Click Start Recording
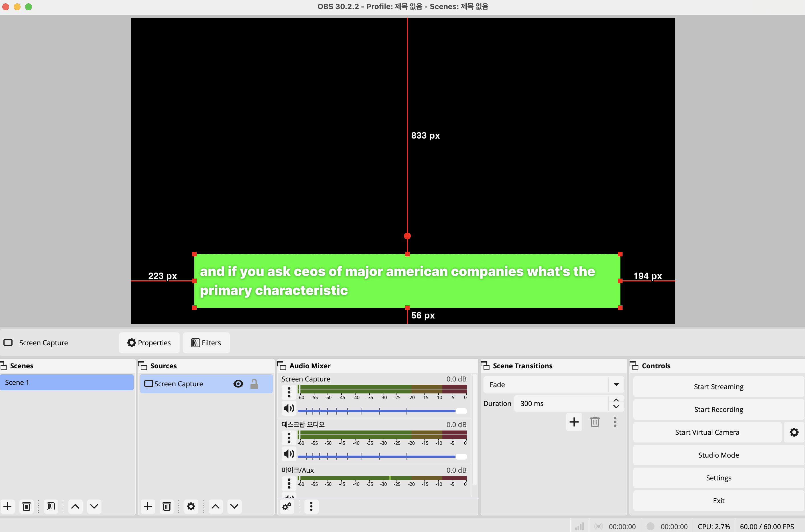The image size is (805, 532). 718,409
